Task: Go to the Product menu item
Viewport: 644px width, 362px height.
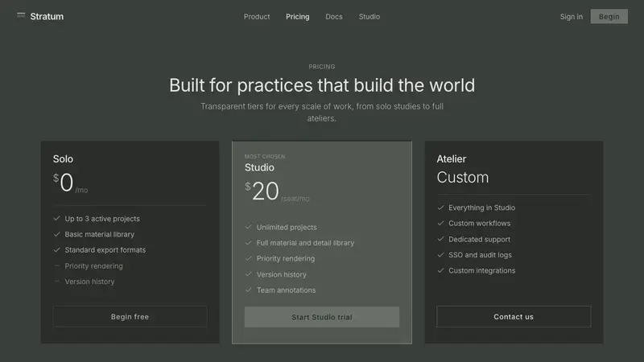Action: pos(257,16)
